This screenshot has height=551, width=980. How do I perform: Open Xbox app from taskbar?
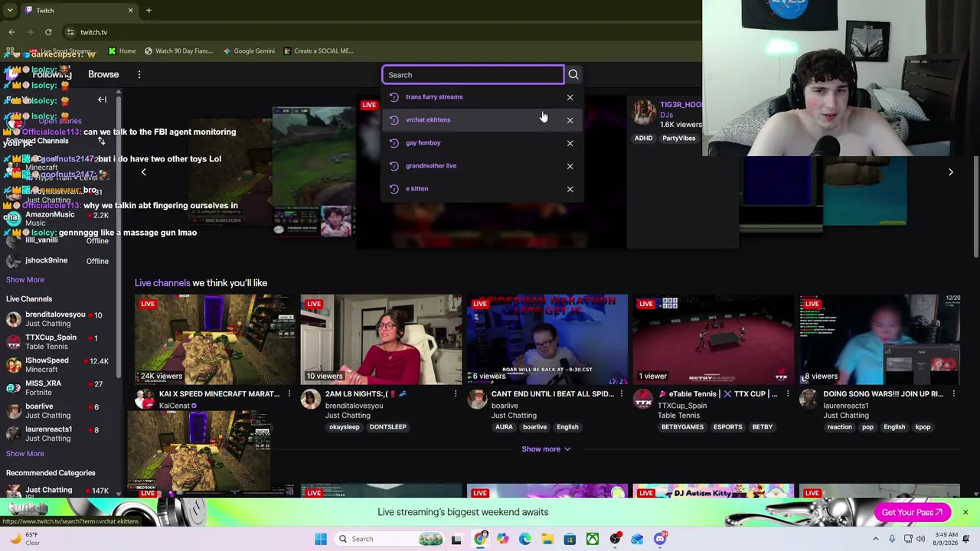pos(593,539)
